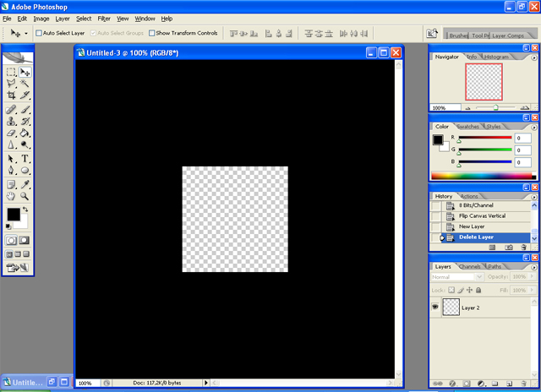Switch to Standard Mode editing
Viewport: 541px width, 392px height.
point(11,240)
